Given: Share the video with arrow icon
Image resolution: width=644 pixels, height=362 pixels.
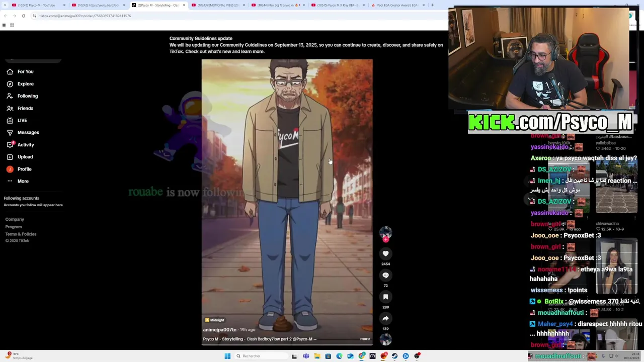Looking at the screenshot, I should point(385,319).
